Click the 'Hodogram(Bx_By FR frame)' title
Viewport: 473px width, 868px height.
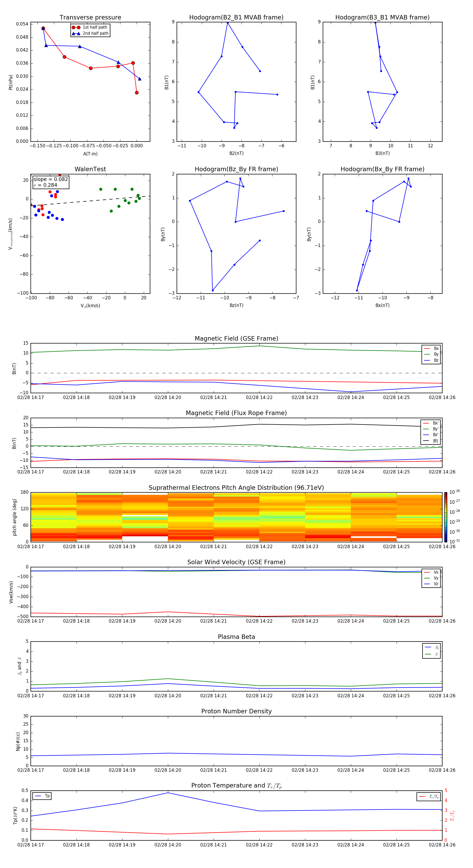click(x=382, y=169)
